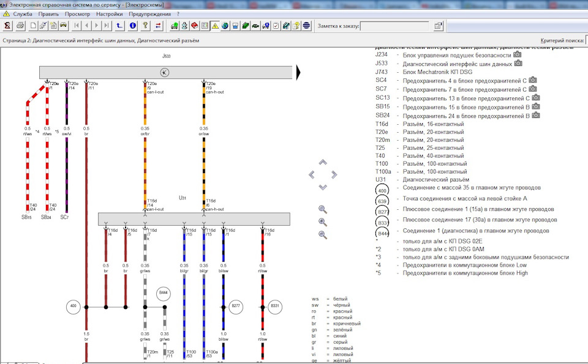Open the camera photo for fuse SB24

537,114
